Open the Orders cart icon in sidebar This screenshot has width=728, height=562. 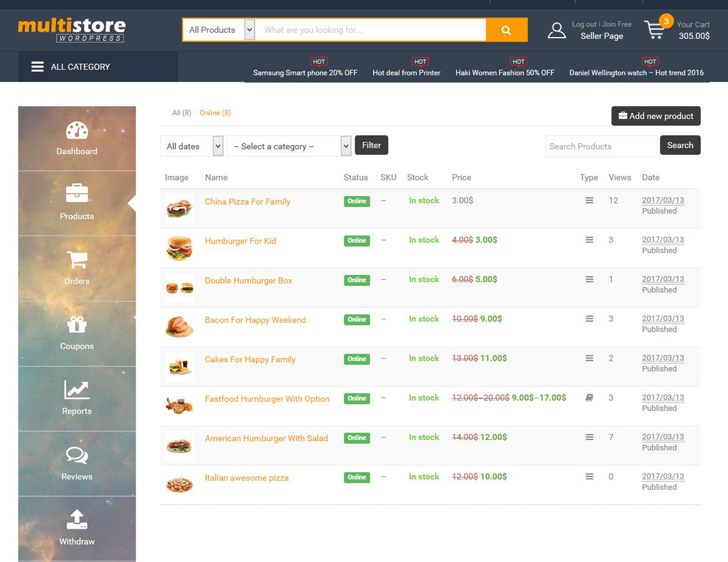(x=77, y=260)
